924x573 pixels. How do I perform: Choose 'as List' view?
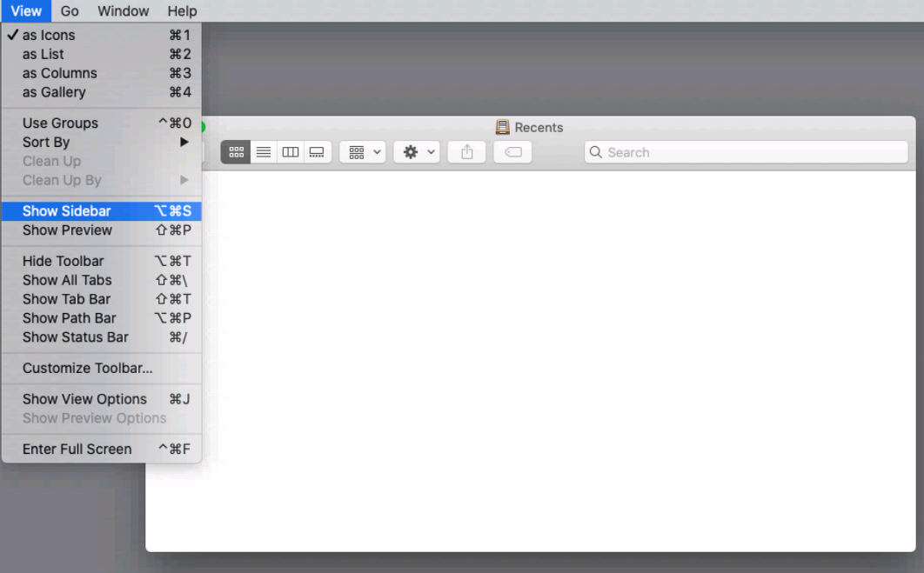click(x=101, y=54)
